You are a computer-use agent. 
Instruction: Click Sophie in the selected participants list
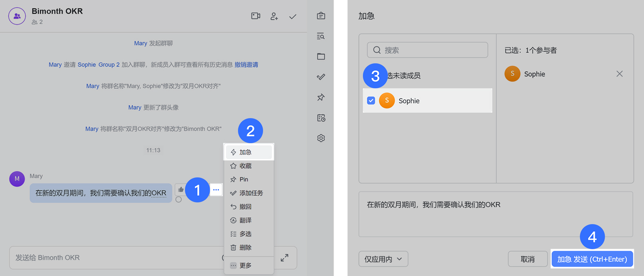tap(534, 74)
